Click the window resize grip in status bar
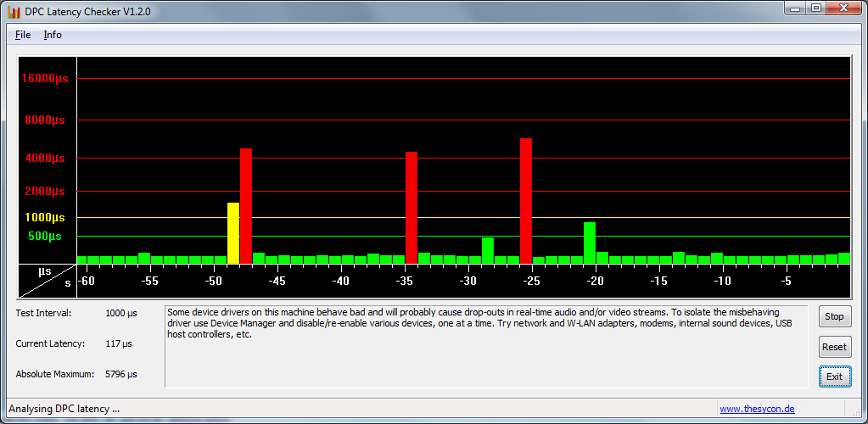The image size is (868, 424). coord(854,410)
